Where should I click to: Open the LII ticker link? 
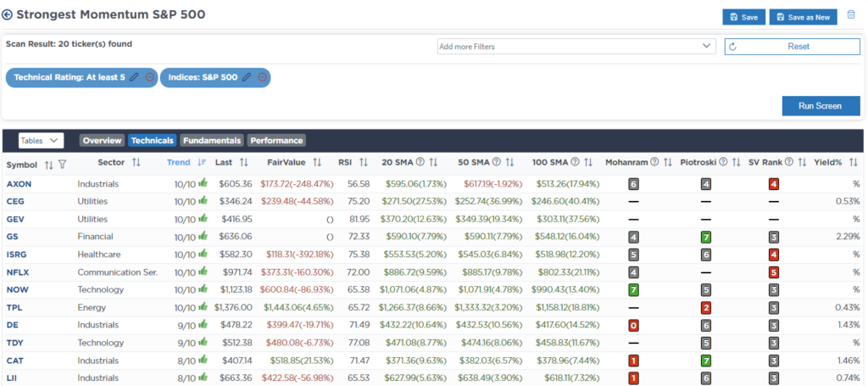[12, 378]
